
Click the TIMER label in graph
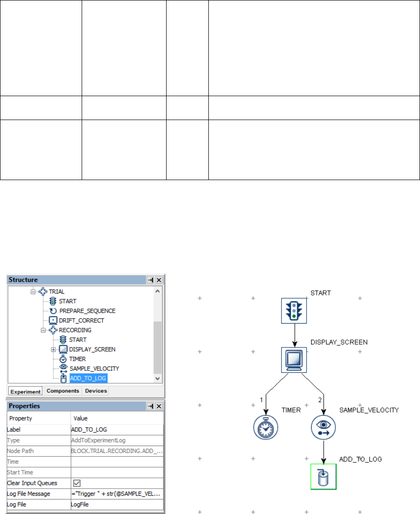(x=291, y=410)
